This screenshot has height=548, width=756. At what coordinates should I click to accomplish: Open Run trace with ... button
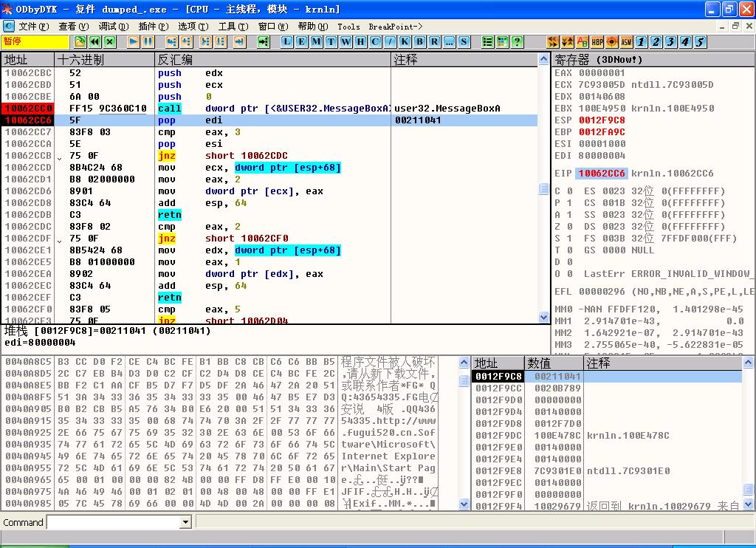pyautogui.click(x=450, y=42)
